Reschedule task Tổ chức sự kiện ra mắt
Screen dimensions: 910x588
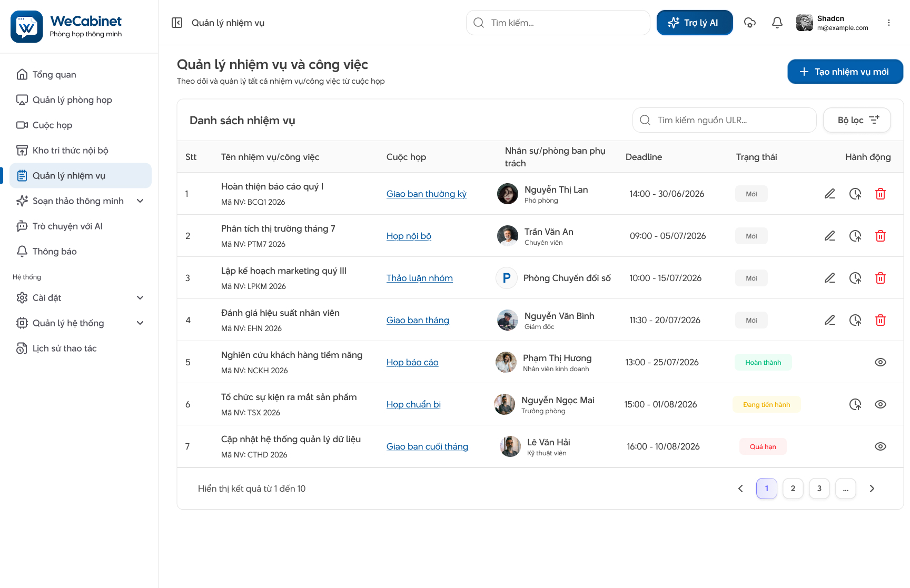(855, 404)
